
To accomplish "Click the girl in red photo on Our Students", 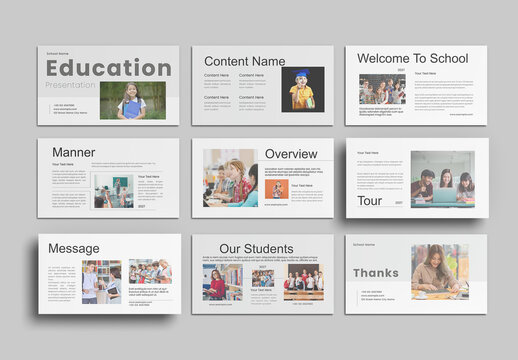I will point(223,282).
